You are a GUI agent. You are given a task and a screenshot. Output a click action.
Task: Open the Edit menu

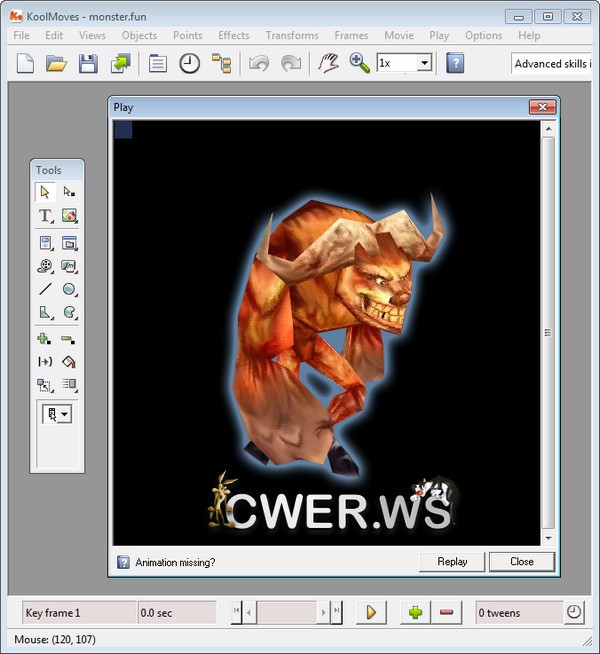pyautogui.click(x=54, y=35)
